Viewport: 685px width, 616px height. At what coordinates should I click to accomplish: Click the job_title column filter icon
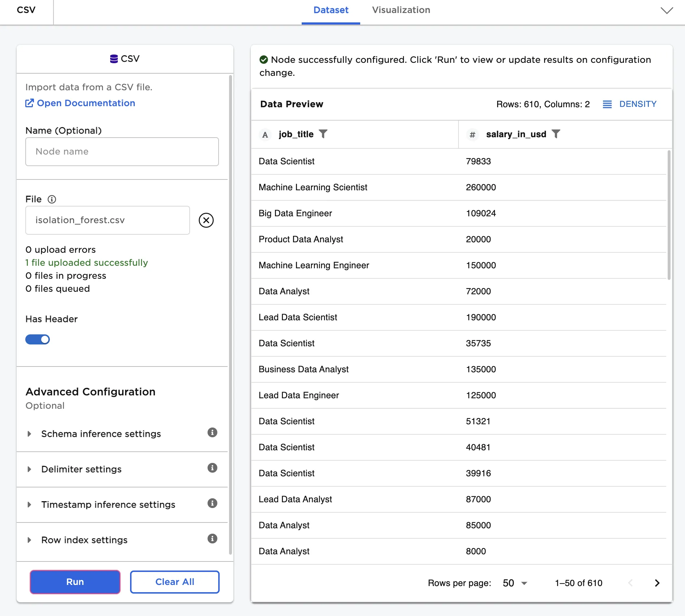click(x=323, y=134)
